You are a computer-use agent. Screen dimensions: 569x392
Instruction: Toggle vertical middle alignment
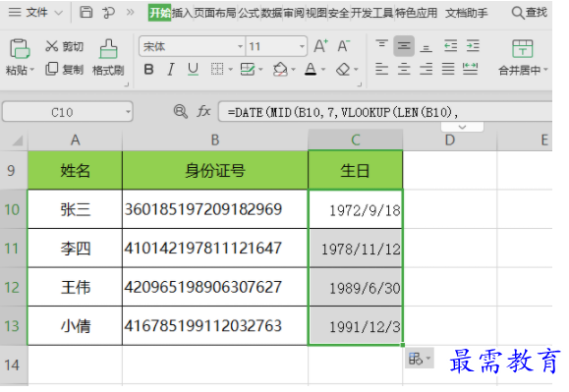(404, 46)
